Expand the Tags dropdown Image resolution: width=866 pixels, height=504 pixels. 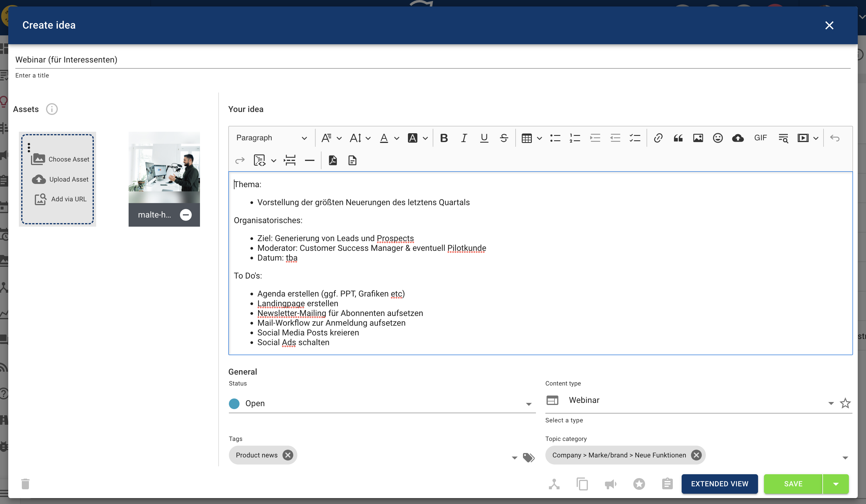point(514,458)
